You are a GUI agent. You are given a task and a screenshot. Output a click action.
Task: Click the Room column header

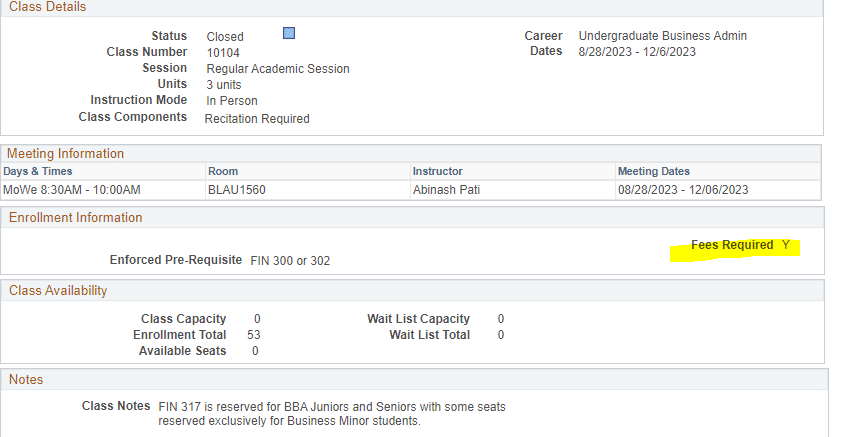pyautogui.click(x=223, y=171)
